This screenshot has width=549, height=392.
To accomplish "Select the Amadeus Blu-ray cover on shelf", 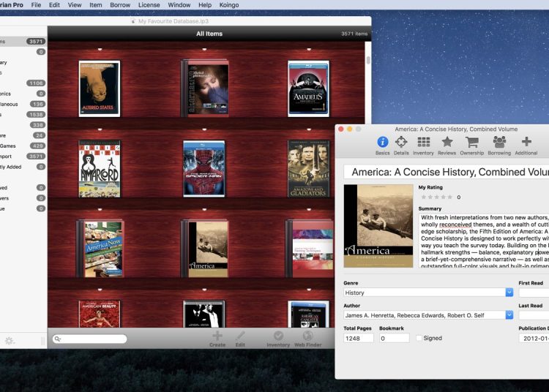I will [x=308, y=88].
